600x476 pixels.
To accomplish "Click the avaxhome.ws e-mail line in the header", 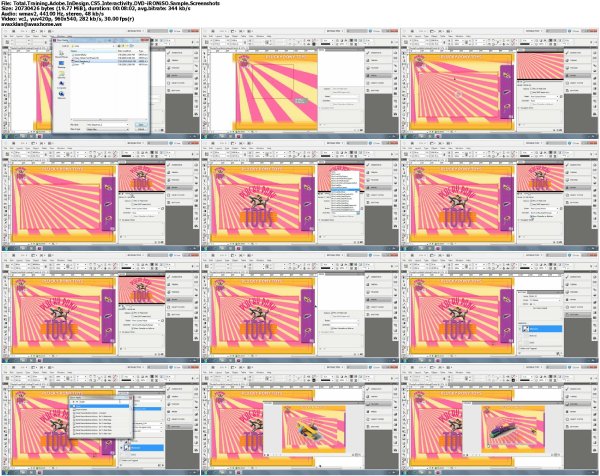I will (31, 23).
